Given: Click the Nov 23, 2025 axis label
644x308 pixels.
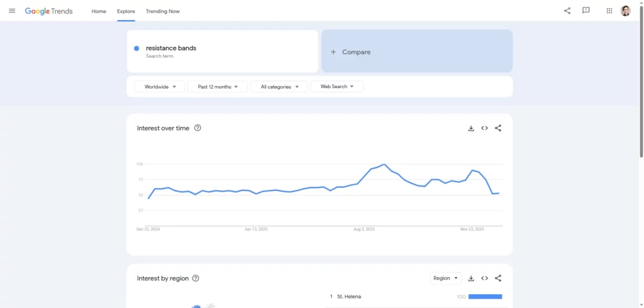Looking at the screenshot, I should pos(472,229).
